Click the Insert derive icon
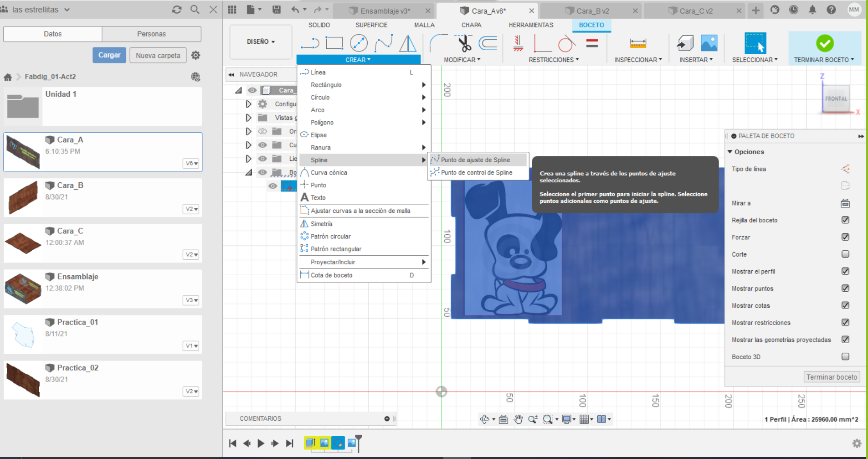 [685, 43]
